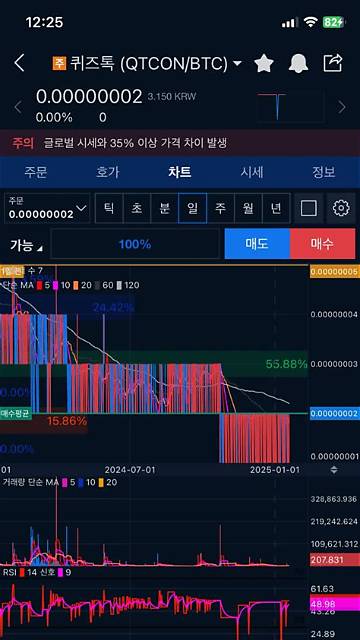Viewport: 360px width, 640px height.
Task: Open chart settings via the gear icon
Action: point(341,209)
